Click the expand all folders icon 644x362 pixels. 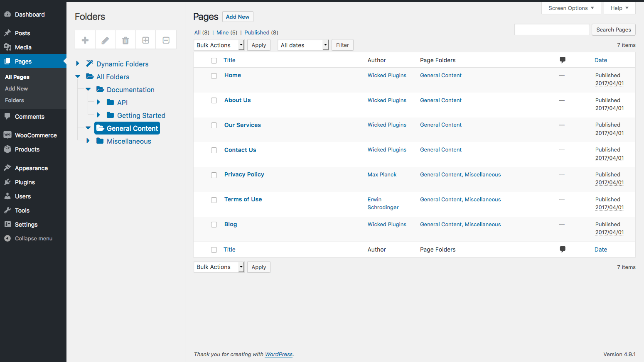tap(146, 40)
